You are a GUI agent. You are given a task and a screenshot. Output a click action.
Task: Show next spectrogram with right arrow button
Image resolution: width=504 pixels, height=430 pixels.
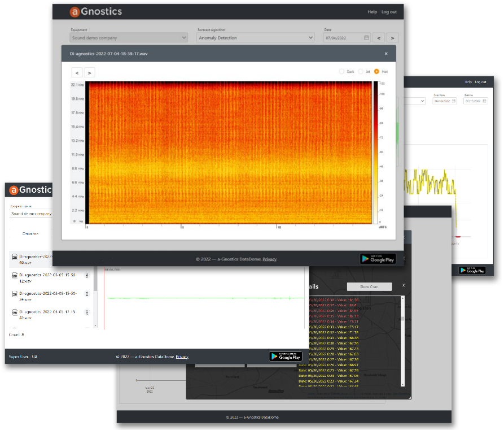click(x=89, y=72)
